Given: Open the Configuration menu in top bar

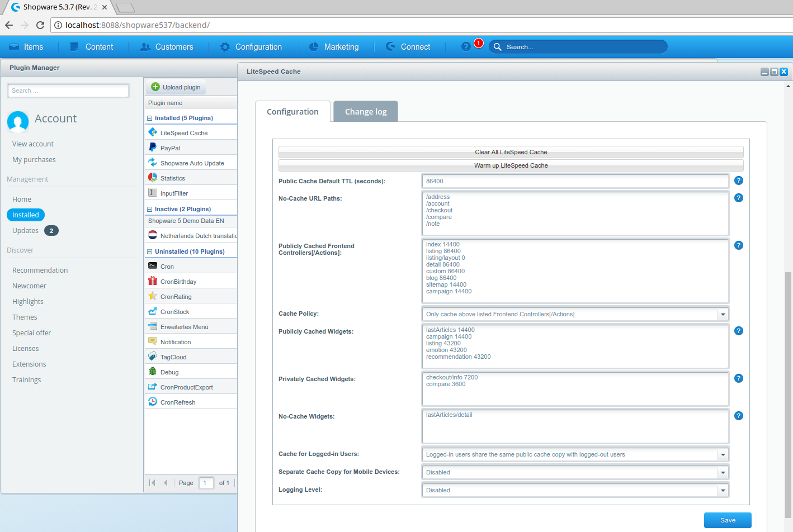Looking at the screenshot, I should [x=251, y=47].
